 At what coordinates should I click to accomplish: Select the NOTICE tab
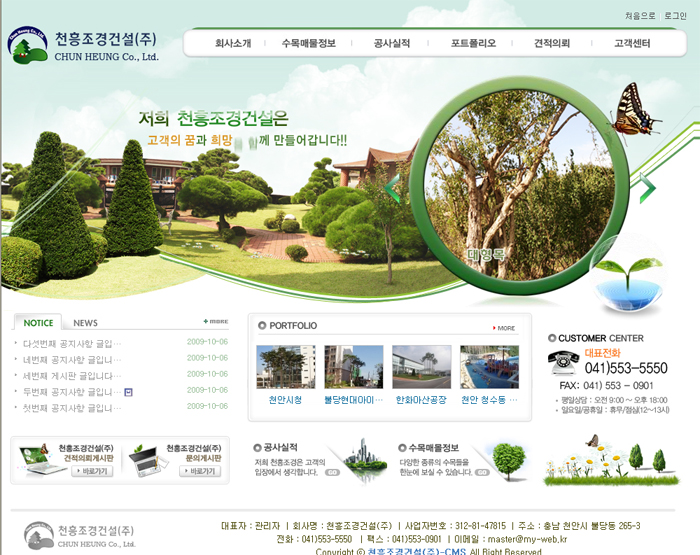pyautogui.click(x=38, y=323)
